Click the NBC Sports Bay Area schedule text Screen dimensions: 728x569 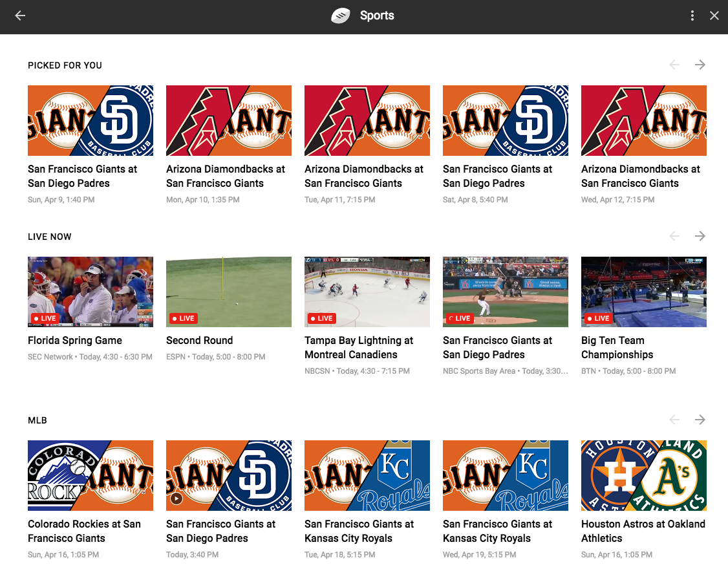pyautogui.click(x=506, y=371)
